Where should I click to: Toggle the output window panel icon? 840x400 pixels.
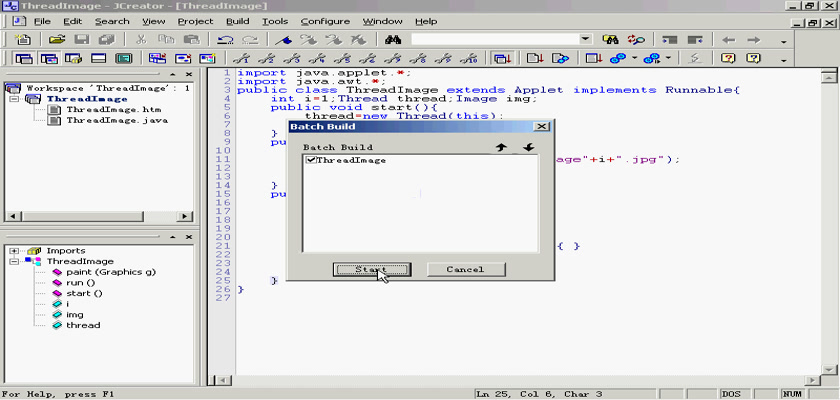click(99, 58)
